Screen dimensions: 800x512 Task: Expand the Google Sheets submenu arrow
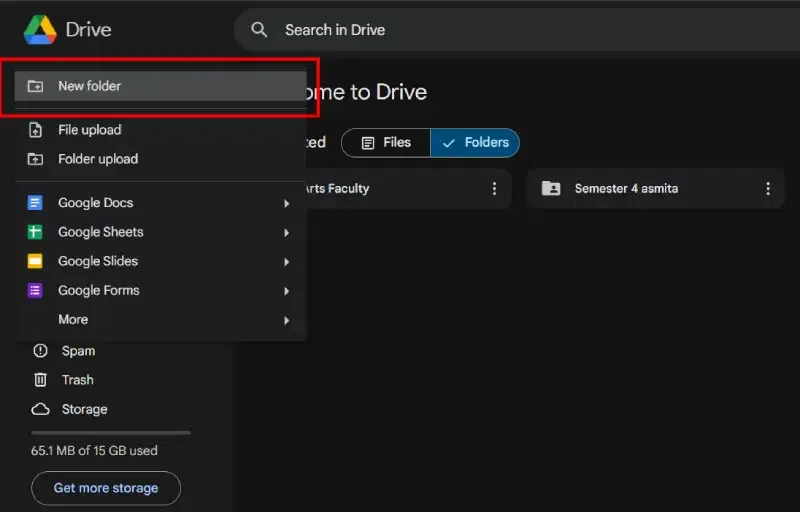point(287,233)
